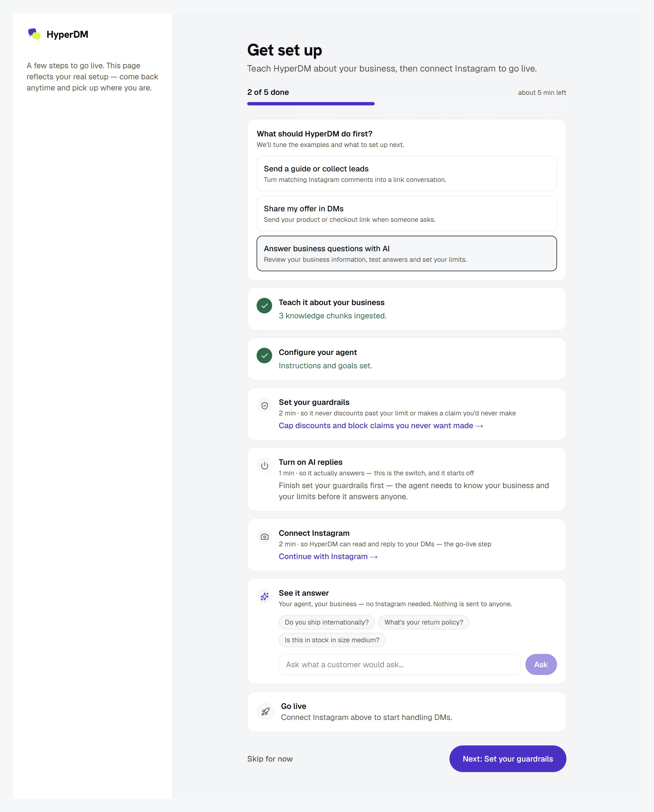Click the Ask button

coord(541,665)
